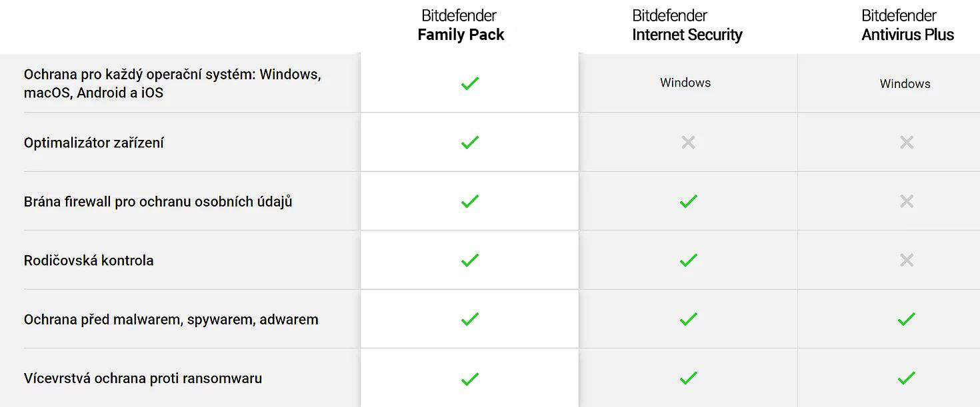The height and width of the screenshot is (407, 980).
Task: Click Internet Security cross for Optimalizátor zařízení
Action: click(x=689, y=142)
